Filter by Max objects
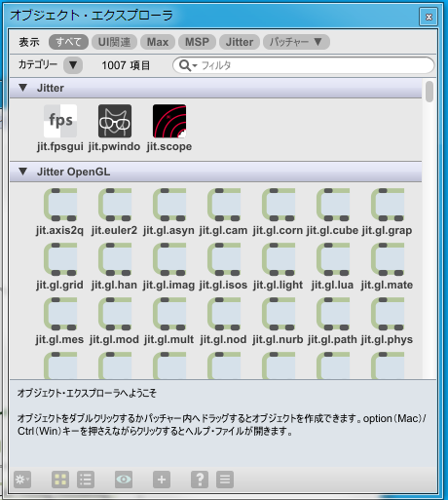 158,42
